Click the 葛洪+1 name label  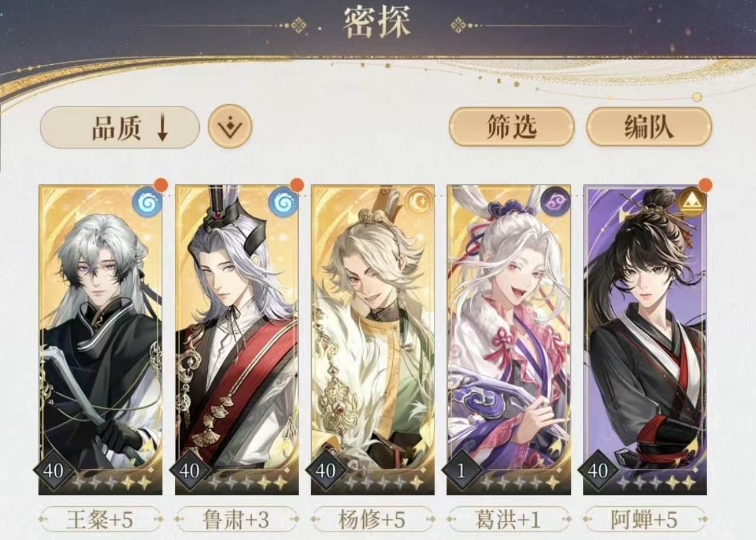[x=509, y=519]
